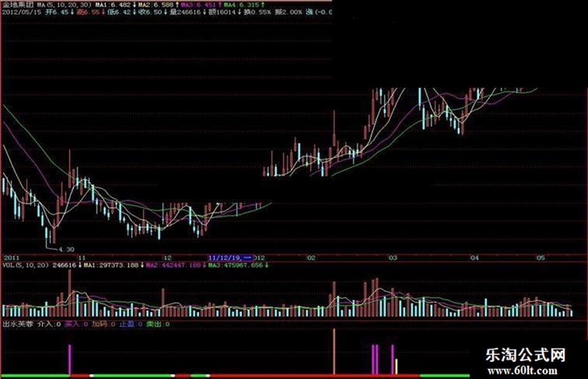
Task: Click the 出水芙蓉 indicator name
Action: (x=17, y=324)
